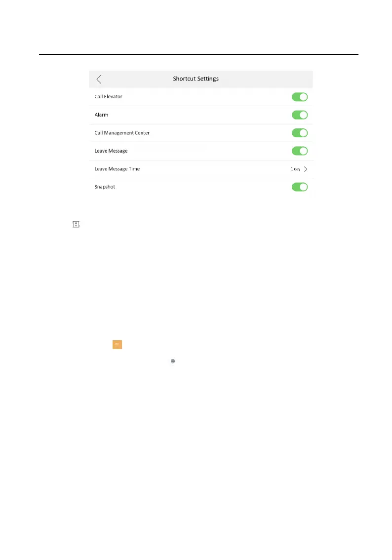Click the small gray icon near the page bottom
The height and width of the screenshot is (560, 392).
[173, 361]
